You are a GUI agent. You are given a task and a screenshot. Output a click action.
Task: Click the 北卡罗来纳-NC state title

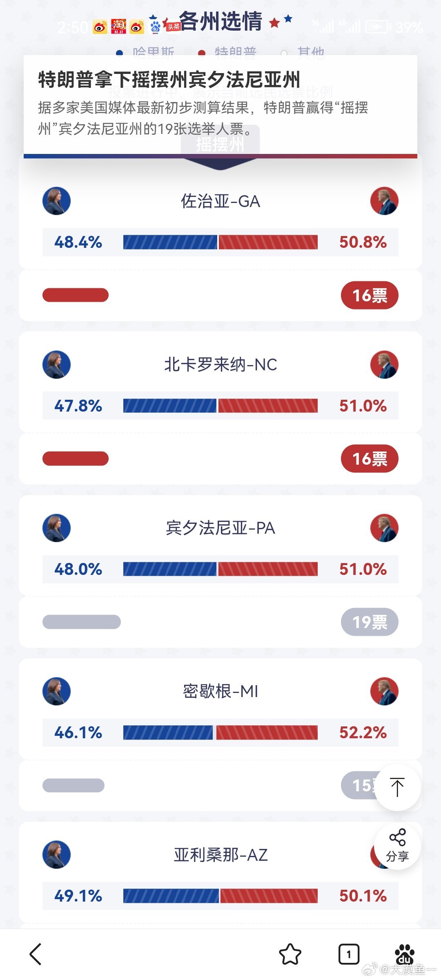220,365
